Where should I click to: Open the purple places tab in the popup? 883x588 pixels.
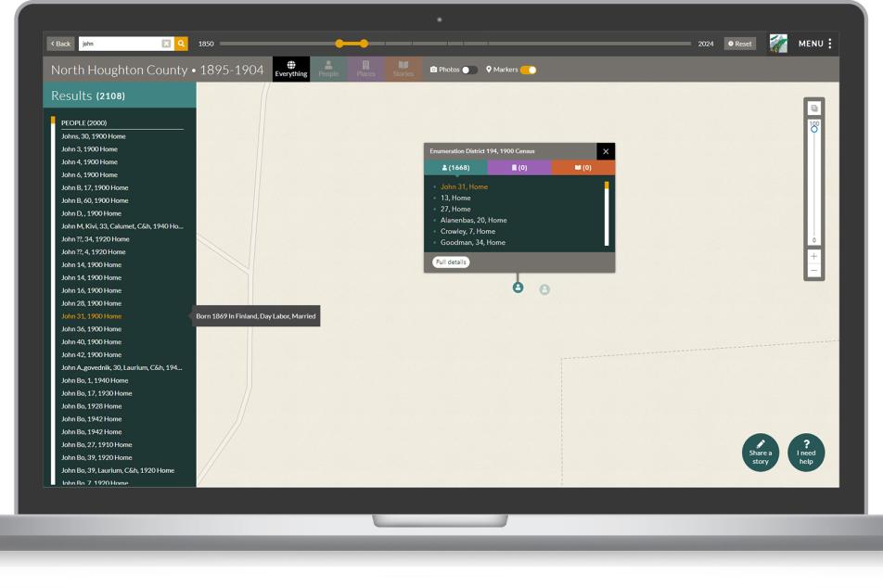click(x=519, y=167)
